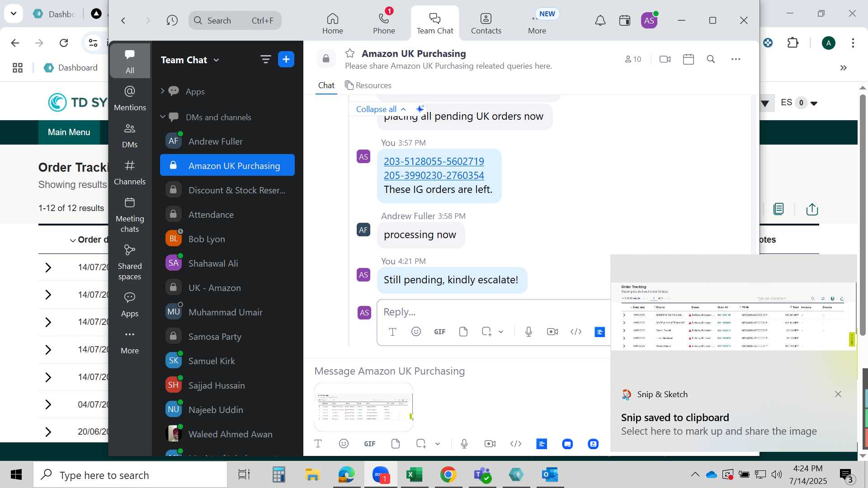This screenshot has height=488, width=868.
Task: Star the Amazon UK Purchasing channel
Action: click(349, 53)
